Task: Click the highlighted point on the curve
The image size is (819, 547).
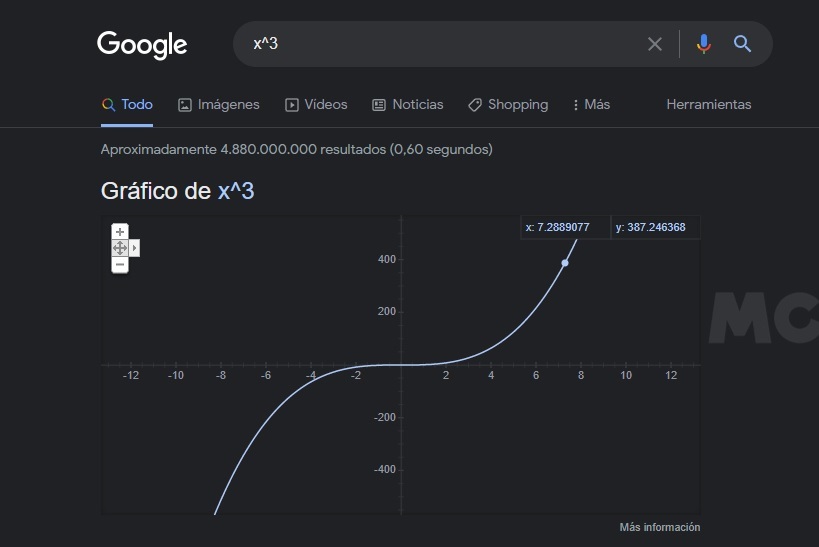Action: pos(565,263)
